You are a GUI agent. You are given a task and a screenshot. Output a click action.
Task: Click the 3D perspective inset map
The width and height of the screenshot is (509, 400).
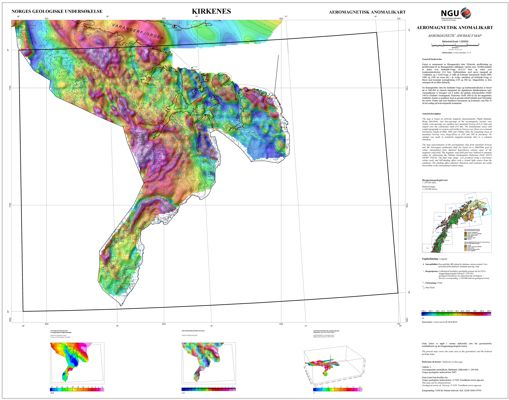point(333,363)
